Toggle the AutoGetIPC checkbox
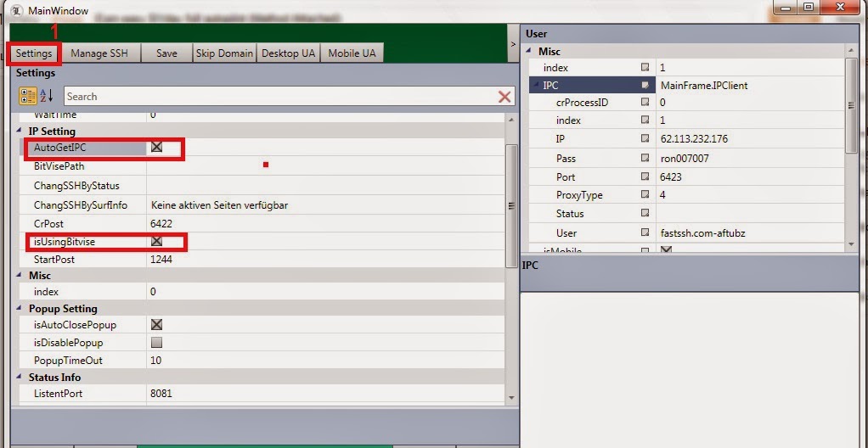The width and height of the screenshot is (868, 448). click(156, 147)
